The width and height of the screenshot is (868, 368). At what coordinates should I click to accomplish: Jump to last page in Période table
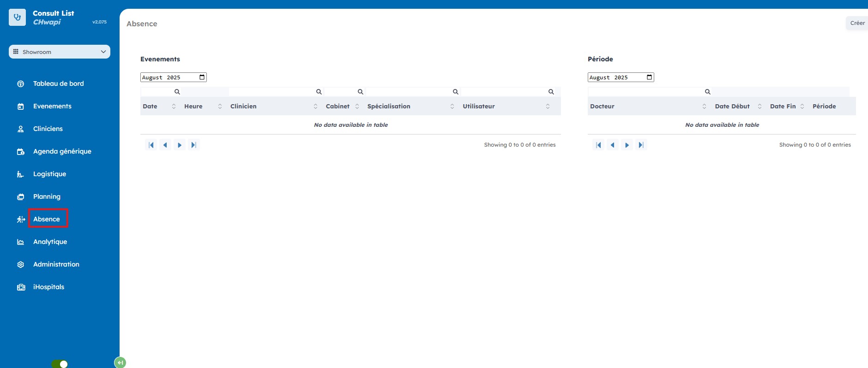641,145
